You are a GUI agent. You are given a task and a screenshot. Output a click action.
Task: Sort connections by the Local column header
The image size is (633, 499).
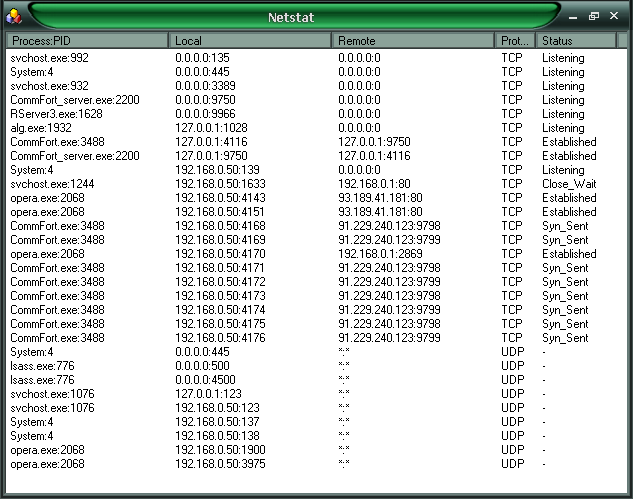250,41
